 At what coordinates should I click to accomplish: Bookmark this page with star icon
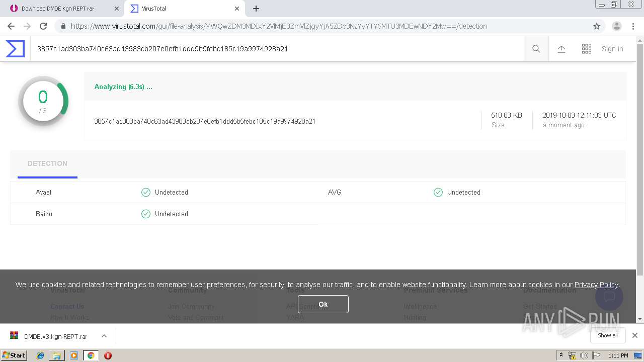pyautogui.click(x=597, y=26)
